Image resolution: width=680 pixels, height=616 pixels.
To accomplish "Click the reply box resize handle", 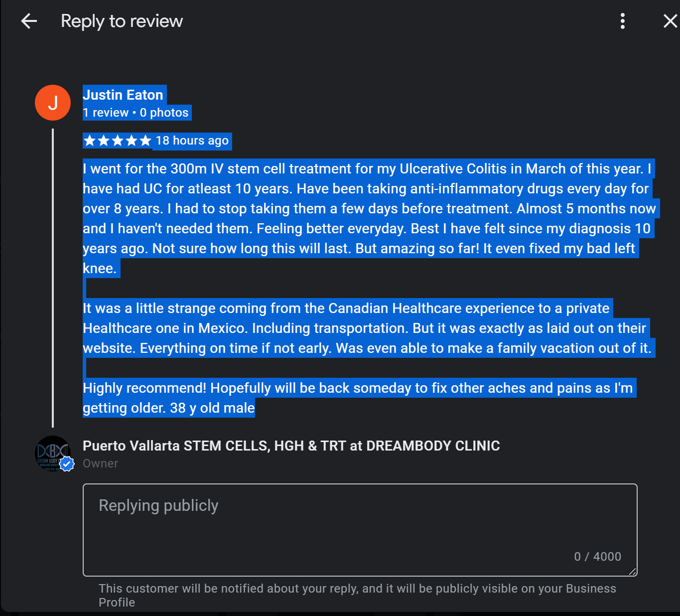I will (x=632, y=572).
